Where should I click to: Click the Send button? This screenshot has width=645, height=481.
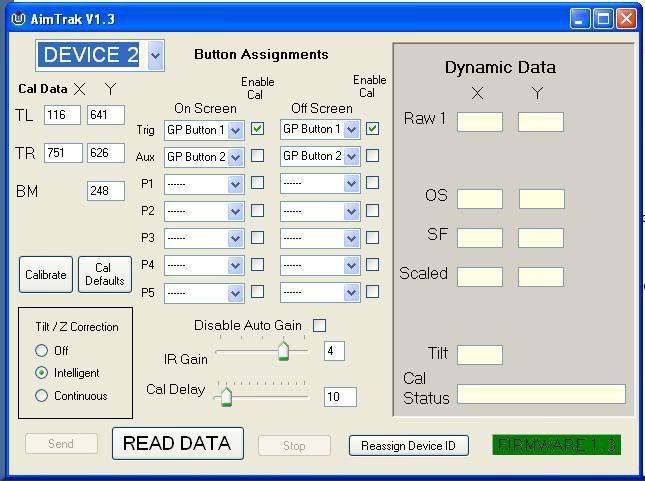pos(61,444)
